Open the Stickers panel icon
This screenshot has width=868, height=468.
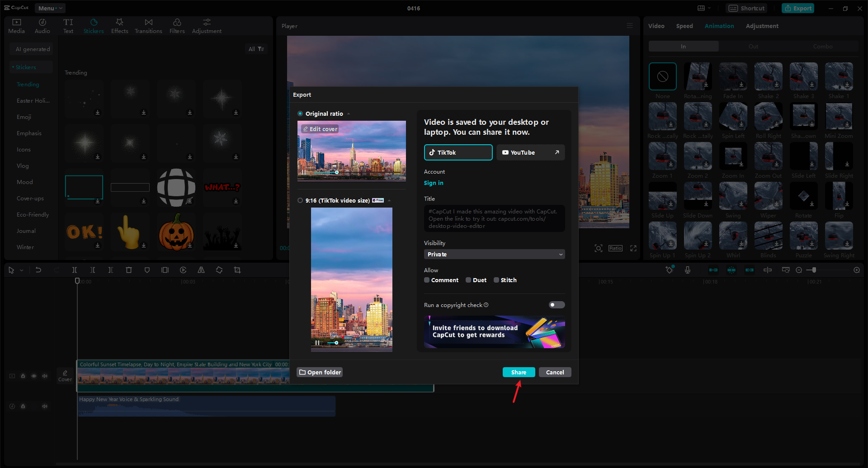click(94, 26)
